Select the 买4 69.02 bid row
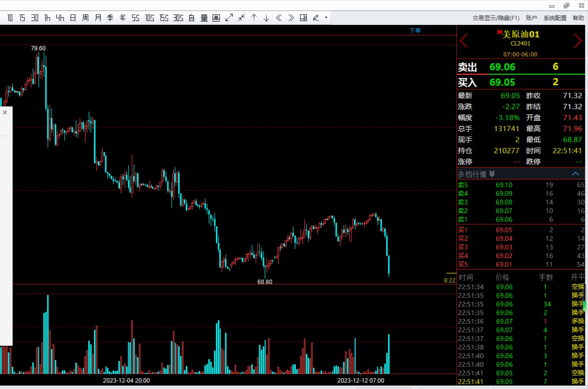 pos(521,256)
